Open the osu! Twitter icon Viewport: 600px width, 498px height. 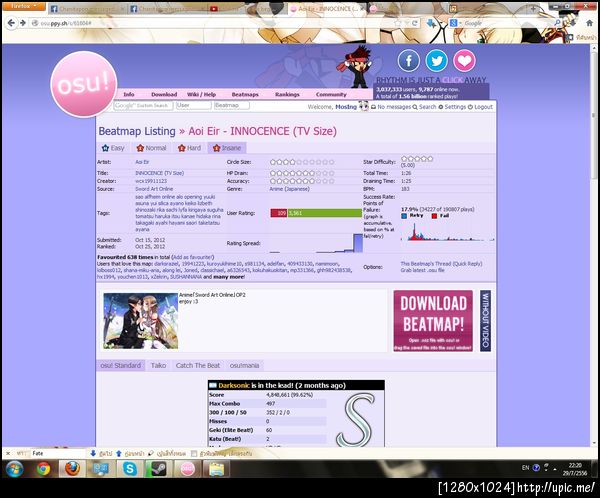(x=437, y=61)
